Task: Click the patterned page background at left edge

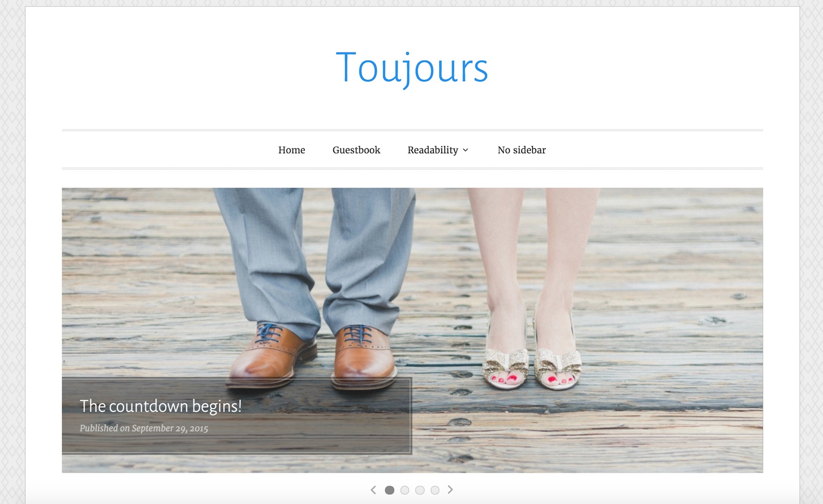Action: tap(11, 257)
